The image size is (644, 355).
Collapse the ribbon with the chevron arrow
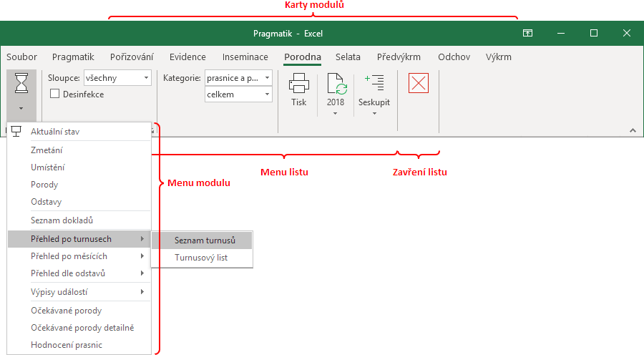coord(633,130)
